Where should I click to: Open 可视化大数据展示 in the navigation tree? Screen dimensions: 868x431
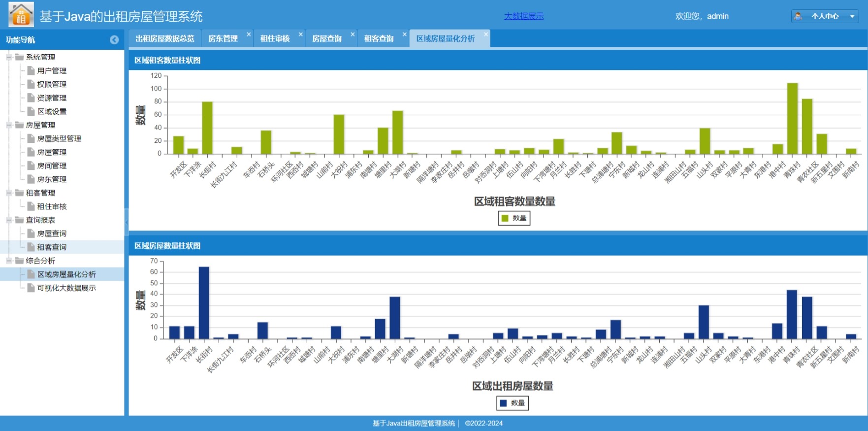point(66,288)
